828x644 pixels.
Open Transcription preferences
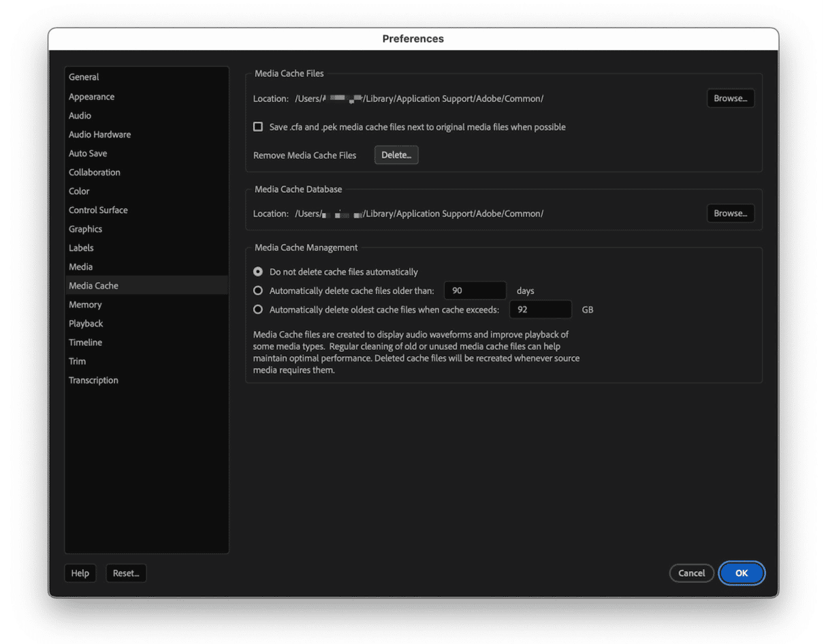point(93,381)
